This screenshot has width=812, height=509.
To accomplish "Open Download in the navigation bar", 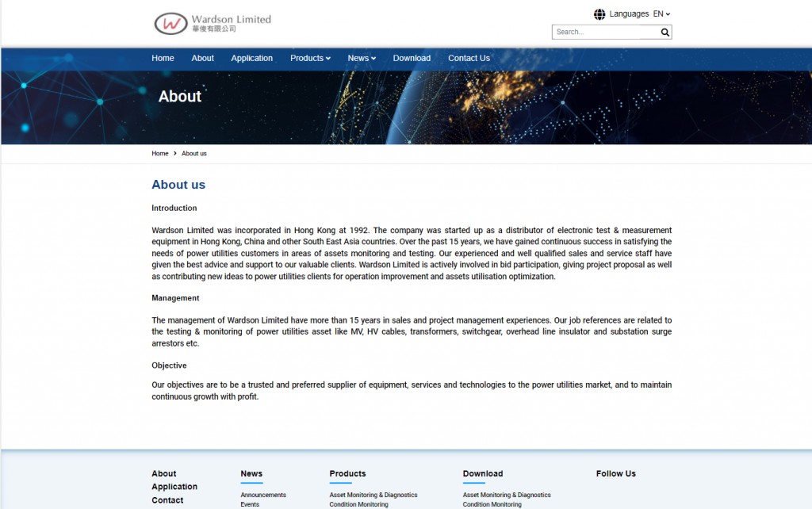I will pos(412,58).
